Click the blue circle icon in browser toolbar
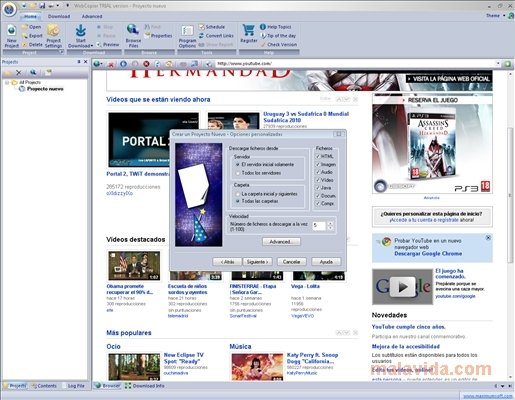This screenshot has height=400, width=515. [123, 64]
